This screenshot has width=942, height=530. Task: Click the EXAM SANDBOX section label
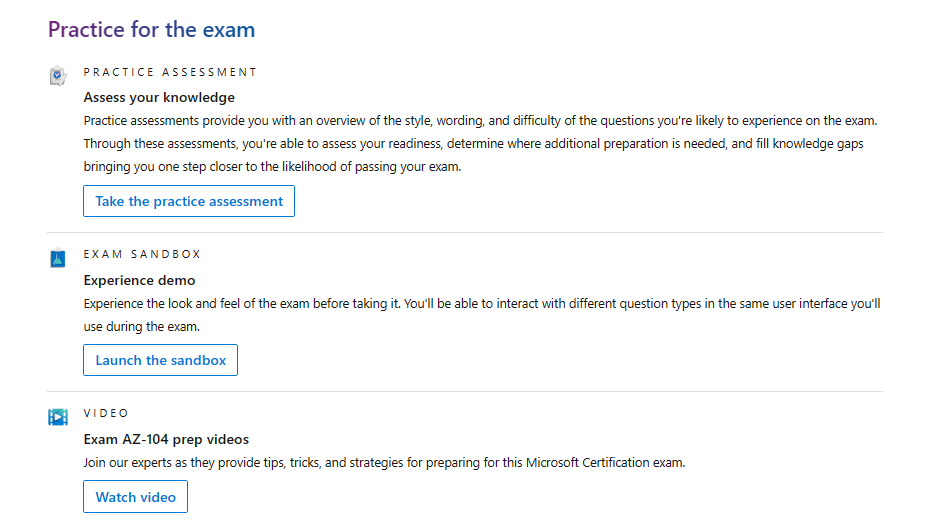tap(142, 254)
